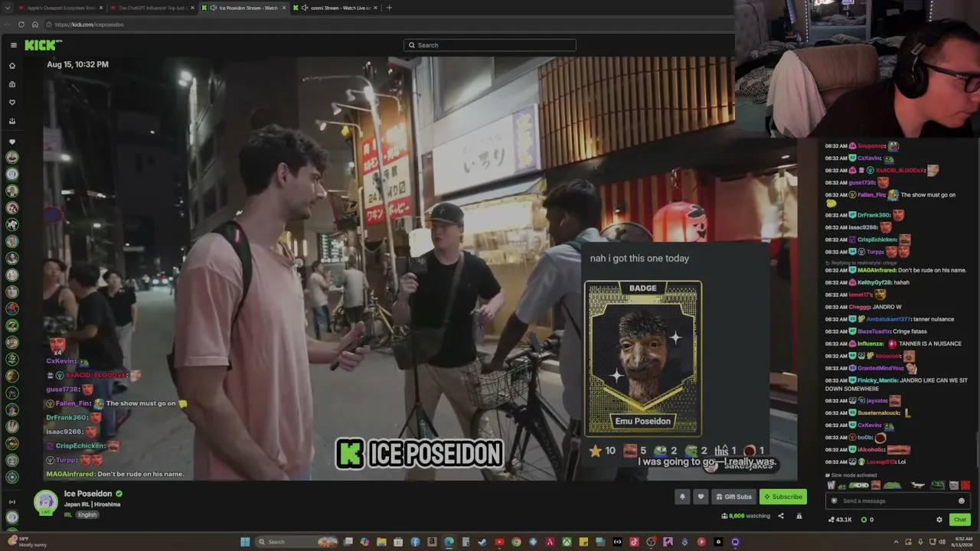Open the taskbar volume speaker icon
The width and height of the screenshot is (980, 551).
click(x=942, y=542)
